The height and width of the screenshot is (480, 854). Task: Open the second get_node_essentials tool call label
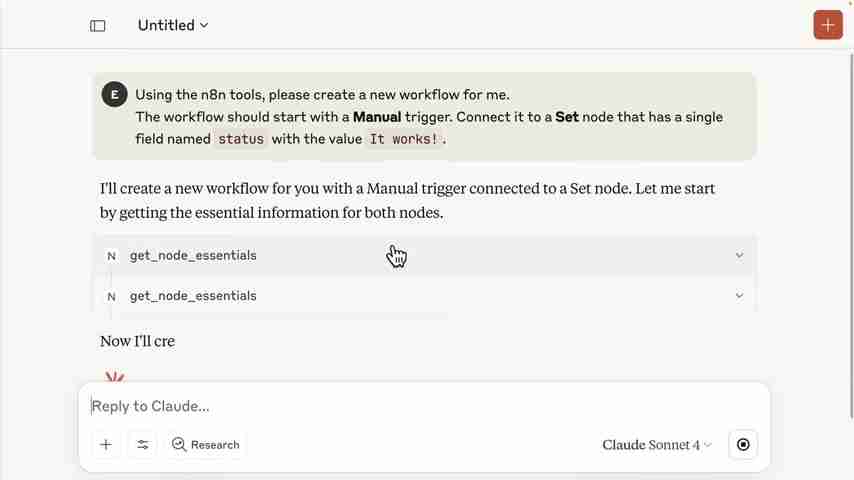(193, 296)
